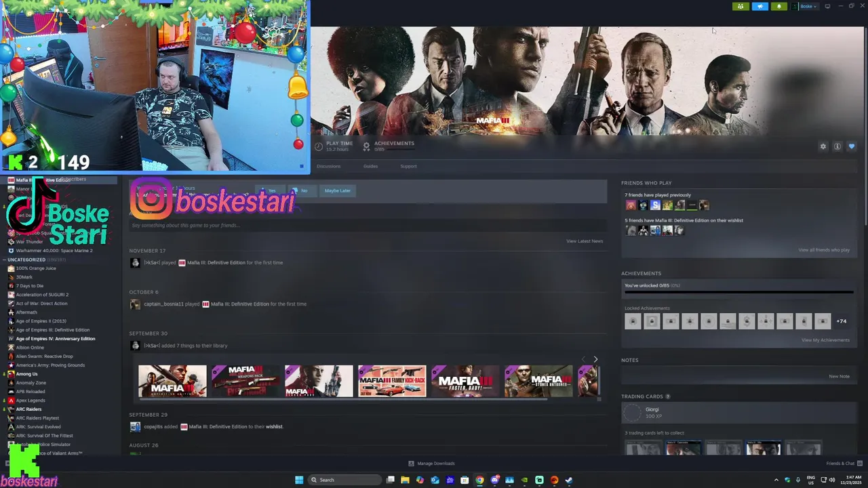This screenshot has width=868, height=488.
Task: Select Albion Online in library
Action: pos(30,348)
